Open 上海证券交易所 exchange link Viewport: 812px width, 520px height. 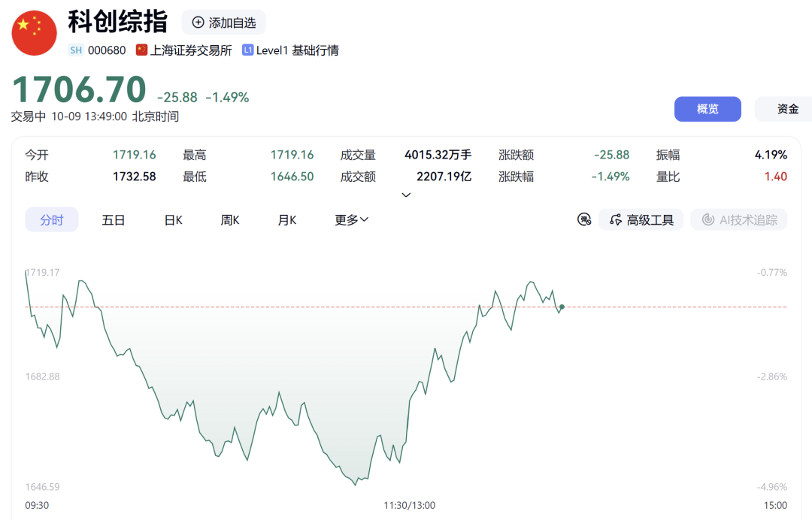(x=190, y=50)
